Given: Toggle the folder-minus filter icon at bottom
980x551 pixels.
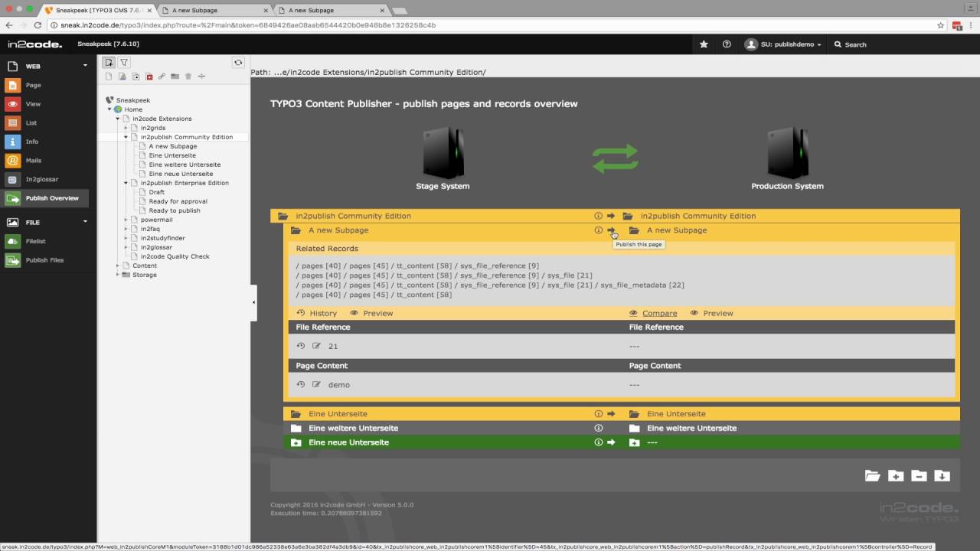Looking at the screenshot, I should pos(919,476).
